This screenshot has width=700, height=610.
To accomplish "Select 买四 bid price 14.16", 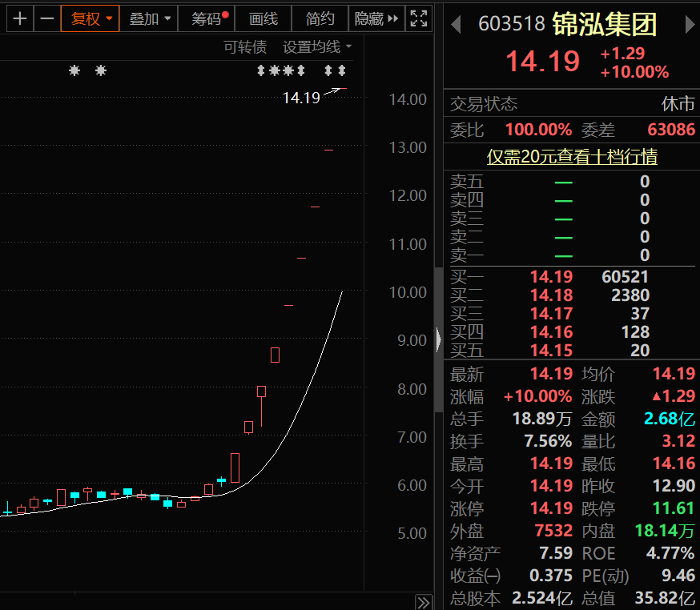I will click(x=551, y=332).
